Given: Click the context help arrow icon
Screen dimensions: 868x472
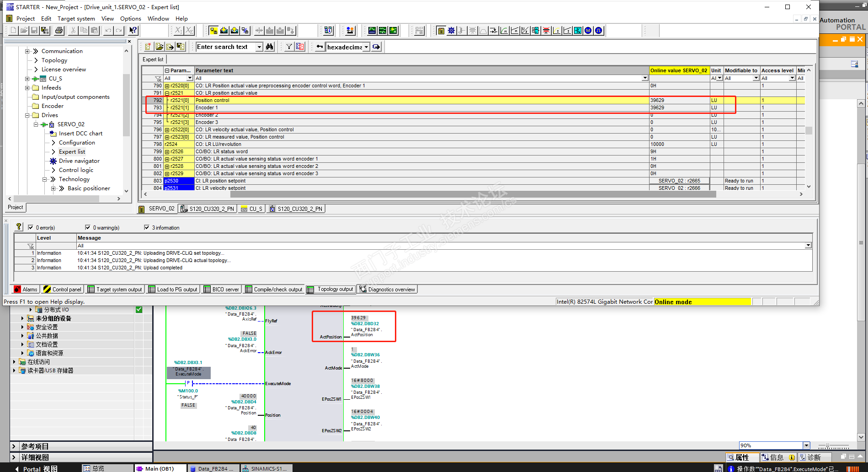Looking at the screenshot, I should click(x=133, y=31).
